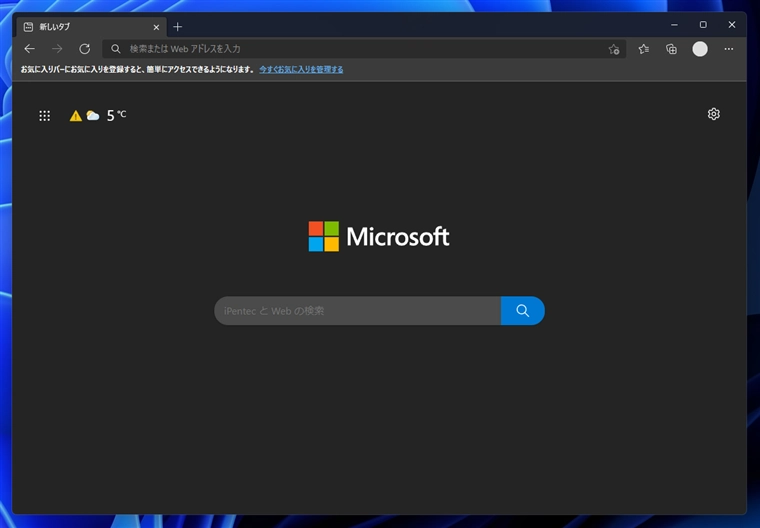Open the Settings and more ellipsis menu
Screen dimensions: 760x528
728,49
